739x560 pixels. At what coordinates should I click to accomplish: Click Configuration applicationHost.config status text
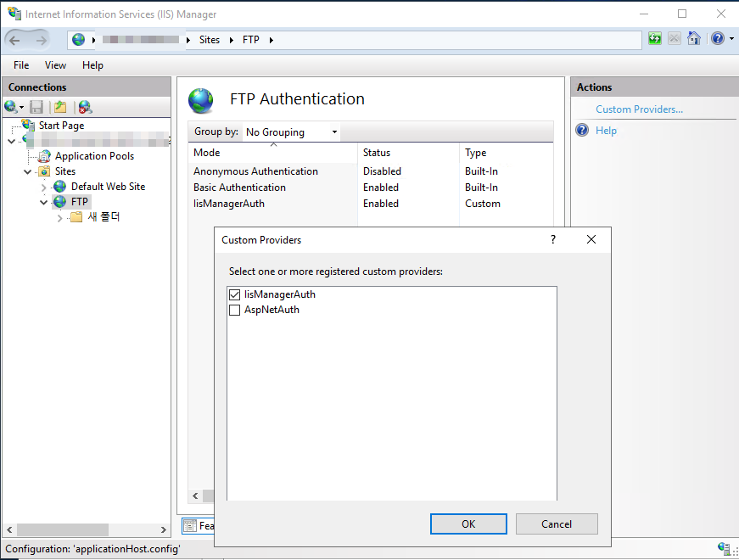tap(92, 549)
